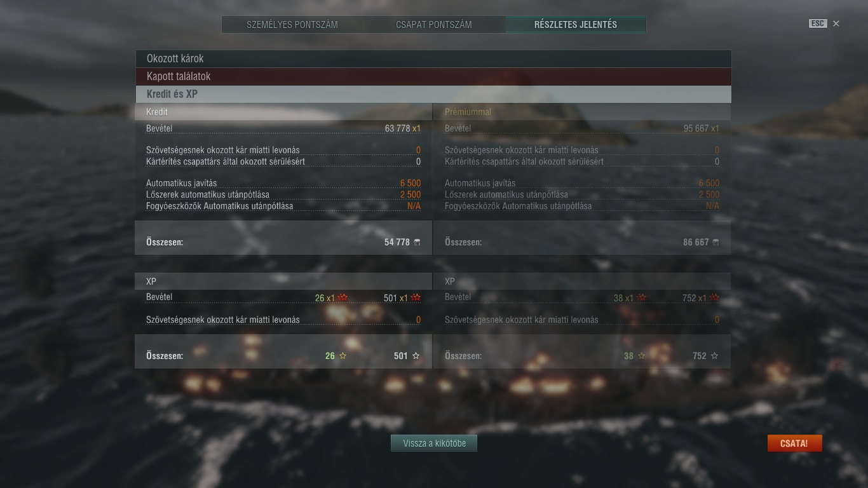Click the free XP star next to 26 total
The image size is (868, 488).
tap(343, 356)
